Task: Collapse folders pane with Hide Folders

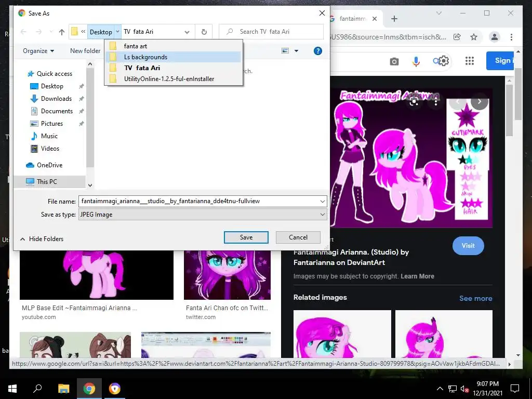Action: tap(42, 239)
